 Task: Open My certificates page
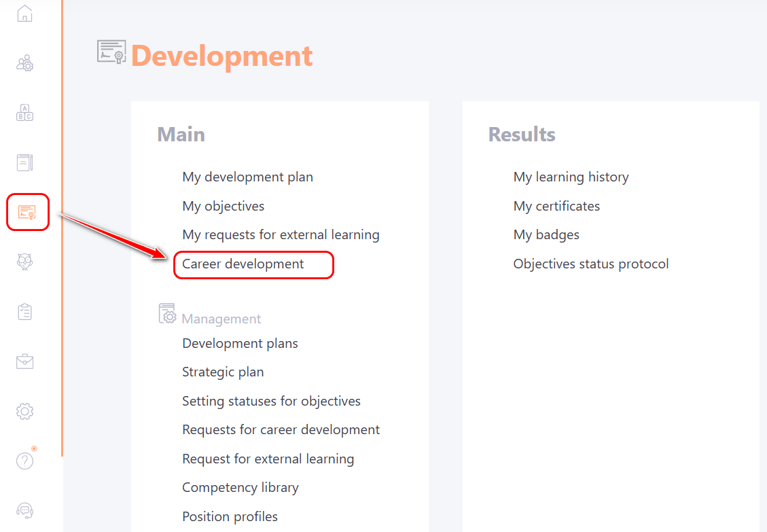556,207
